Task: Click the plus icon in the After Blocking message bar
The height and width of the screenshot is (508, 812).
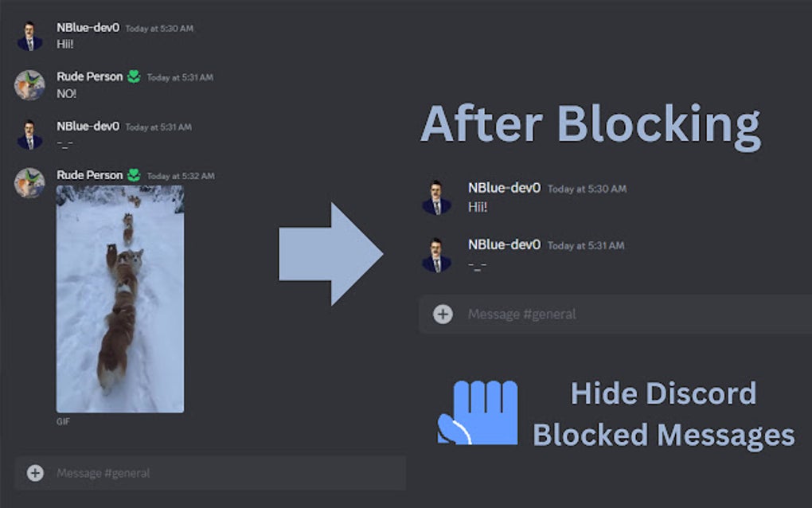Action: 442,315
